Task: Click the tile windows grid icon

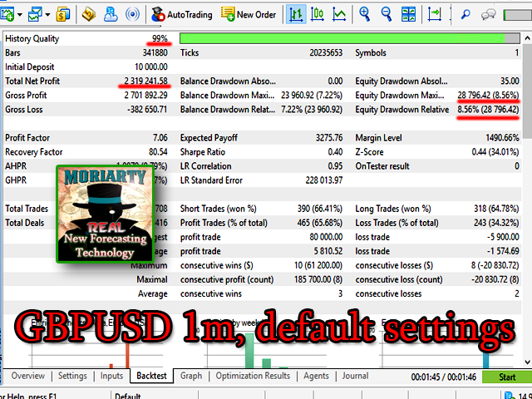Action: (407, 14)
